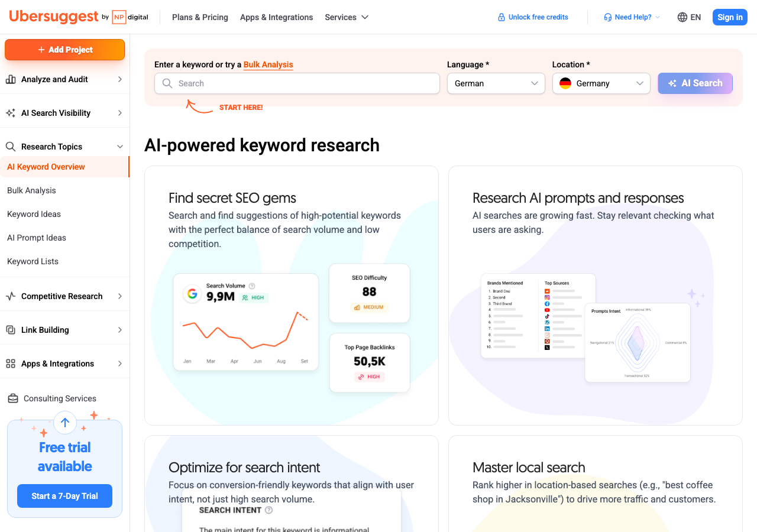Click Start a 7-Day Trial button
The height and width of the screenshot is (532, 757).
(64, 496)
